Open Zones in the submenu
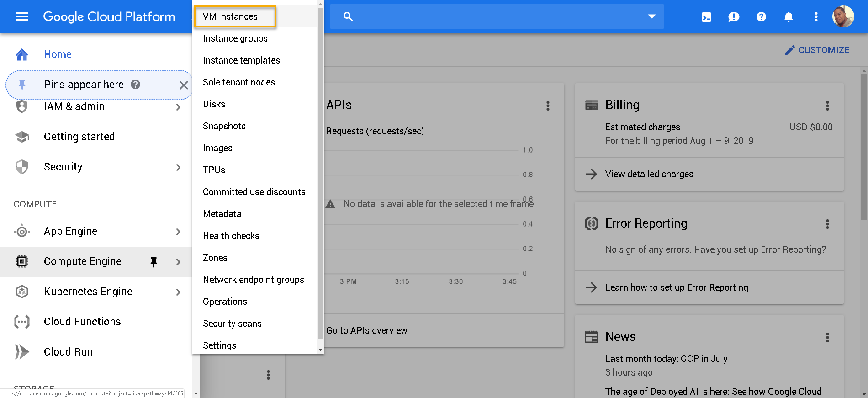The image size is (868, 398). pos(254,258)
